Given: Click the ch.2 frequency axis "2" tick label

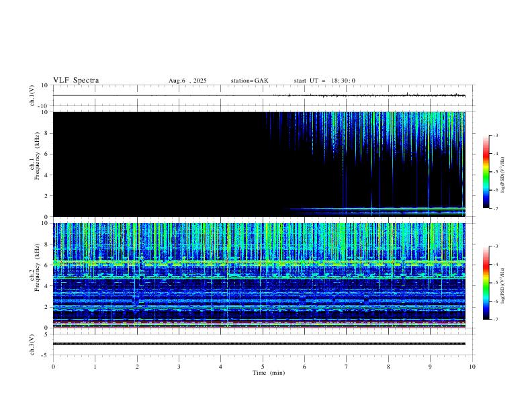Looking at the screenshot, I should click(x=46, y=307).
